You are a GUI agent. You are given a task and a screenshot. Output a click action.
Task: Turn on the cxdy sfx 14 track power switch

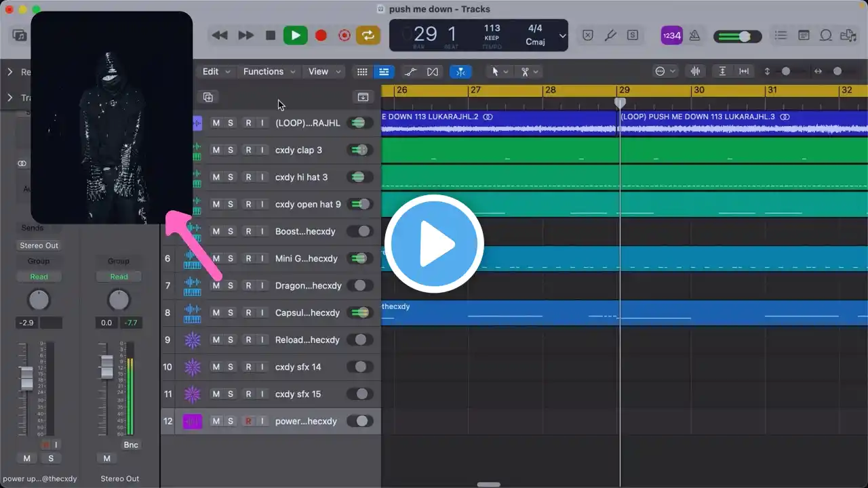[359, 367]
